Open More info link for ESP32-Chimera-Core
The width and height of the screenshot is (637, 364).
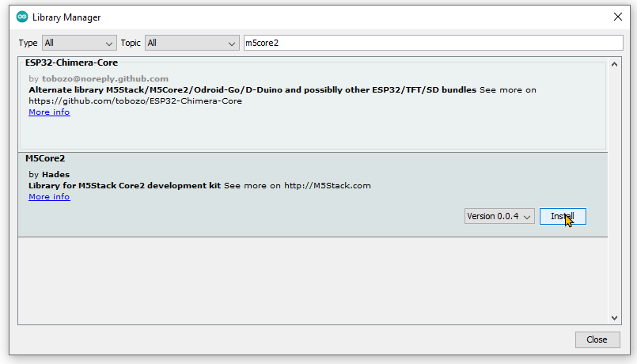(x=49, y=112)
